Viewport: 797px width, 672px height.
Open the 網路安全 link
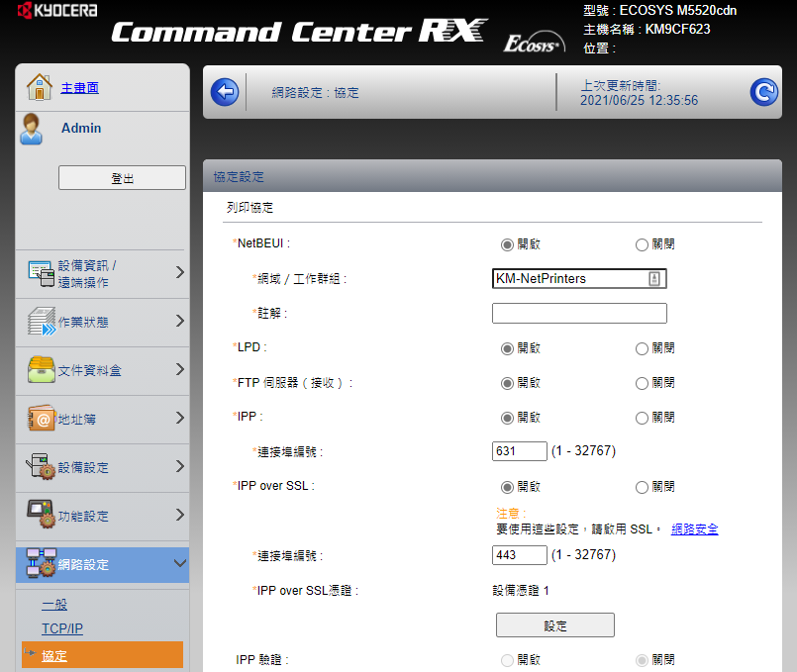(694, 529)
